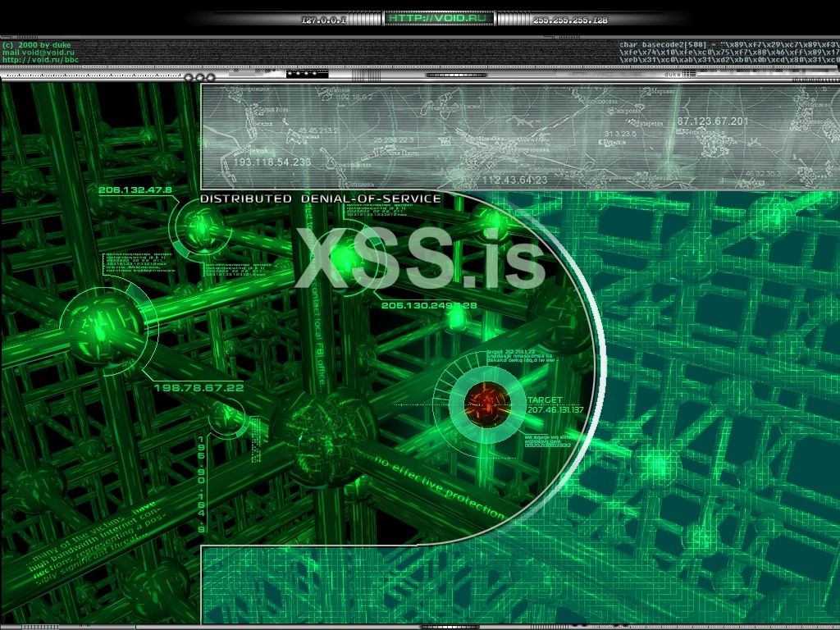This screenshot has height=630, width=840.
Task: Click the HTTP://VOID.RU address label
Action: (440, 18)
